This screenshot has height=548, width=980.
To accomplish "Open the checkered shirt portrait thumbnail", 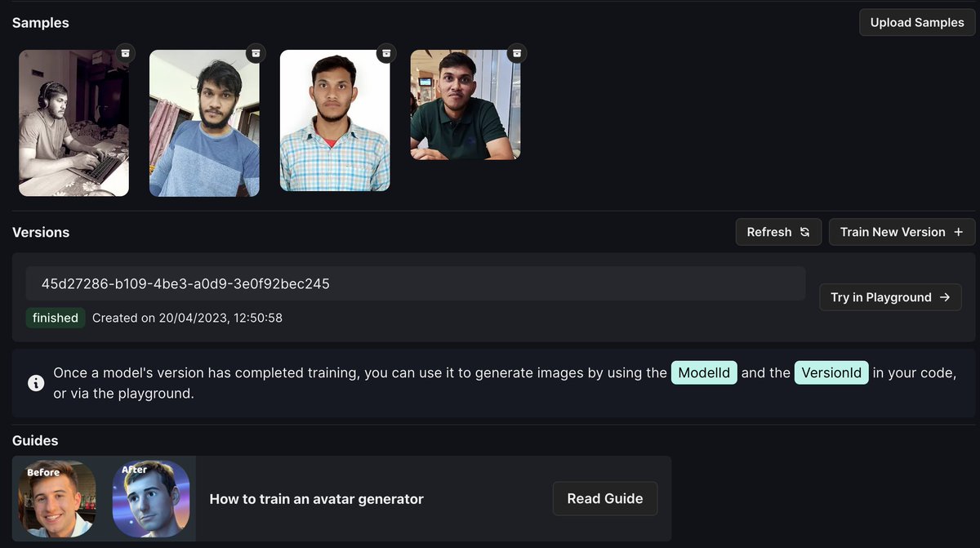I will [335, 120].
